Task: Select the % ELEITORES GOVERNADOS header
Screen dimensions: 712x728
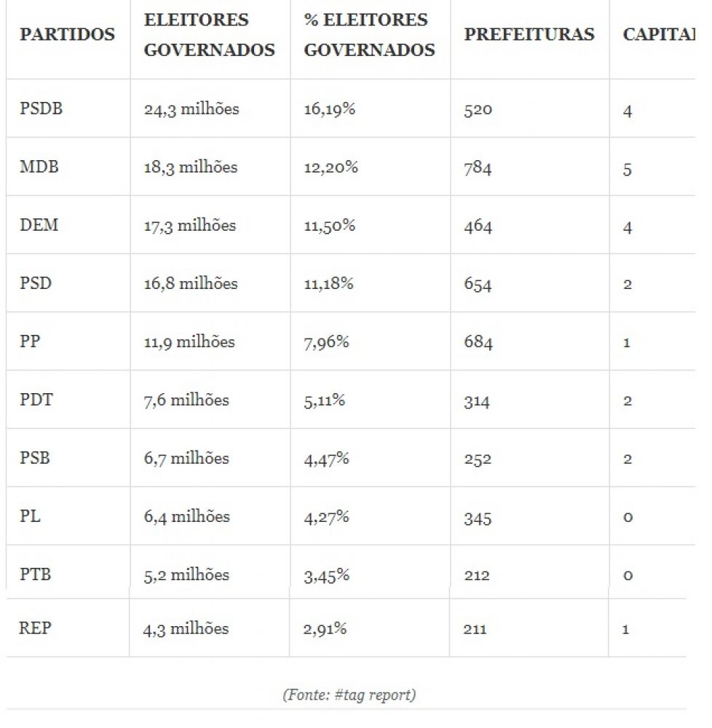Action: 369,35
